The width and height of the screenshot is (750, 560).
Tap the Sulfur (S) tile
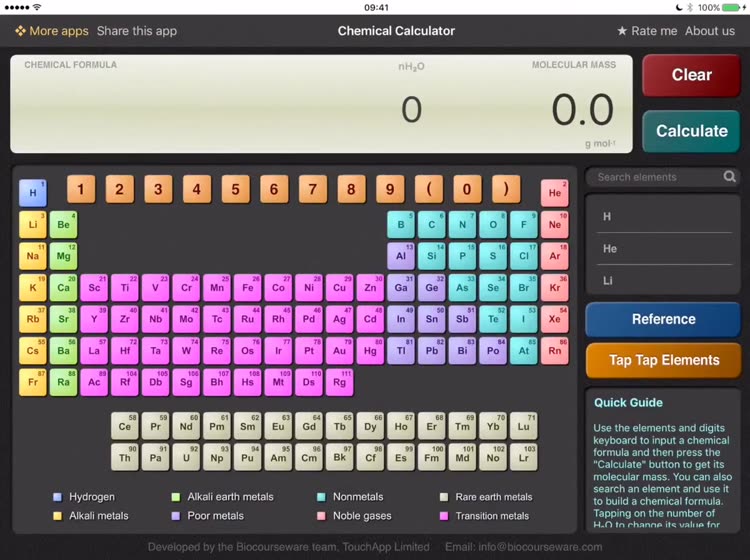click(x=493, y=256)
